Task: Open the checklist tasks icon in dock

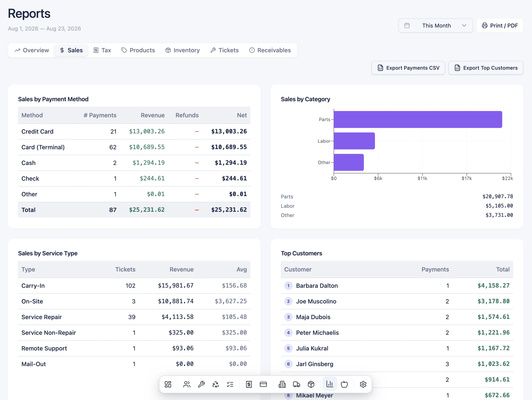Action: [x=230, y=384]
